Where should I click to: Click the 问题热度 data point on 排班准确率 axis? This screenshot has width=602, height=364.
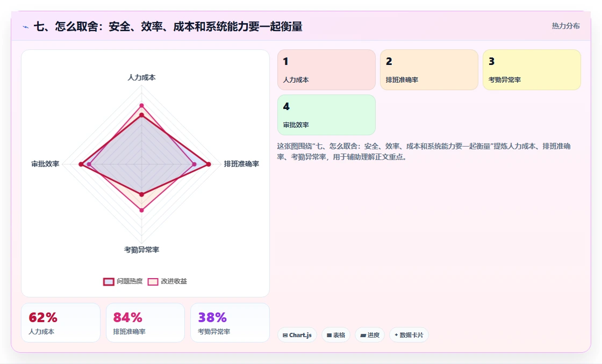pyautogui.click(x=209, y=164)
